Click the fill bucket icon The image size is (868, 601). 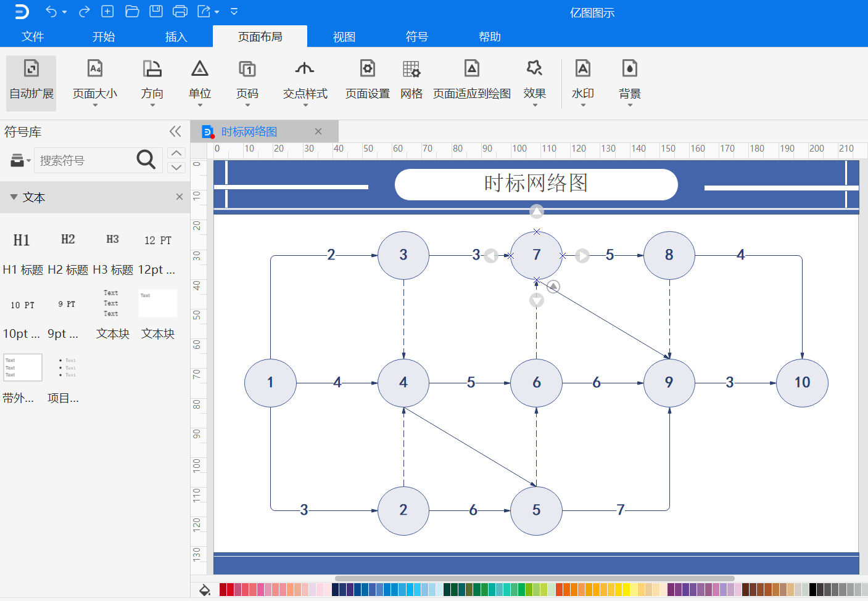(205, 590)
